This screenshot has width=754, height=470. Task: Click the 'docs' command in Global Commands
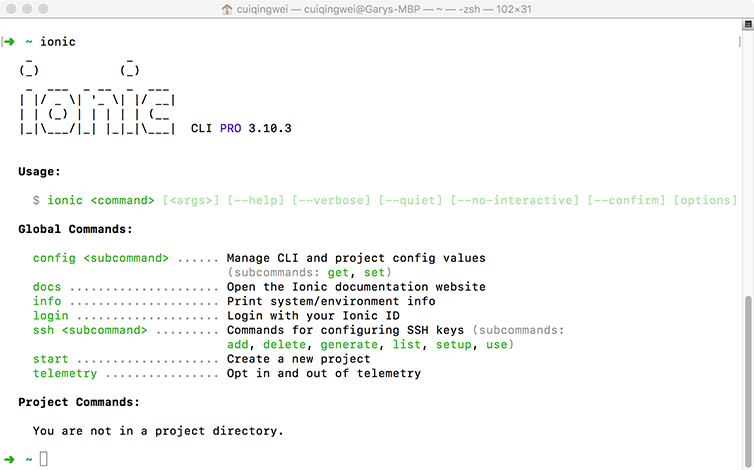[47, 287]
